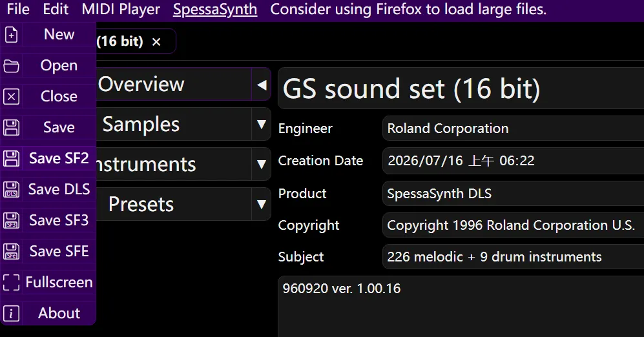Click the Firefox large files notice text
This screenshot has width=644, height=337.
[408, 10]
